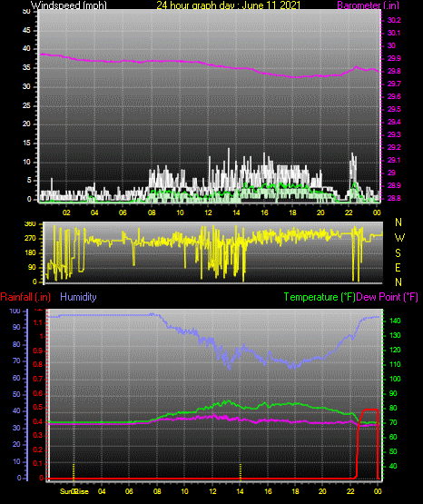423x504 pixels.
Task: Click the "18" hour label under windspeed graph
Action: (292, 212)
